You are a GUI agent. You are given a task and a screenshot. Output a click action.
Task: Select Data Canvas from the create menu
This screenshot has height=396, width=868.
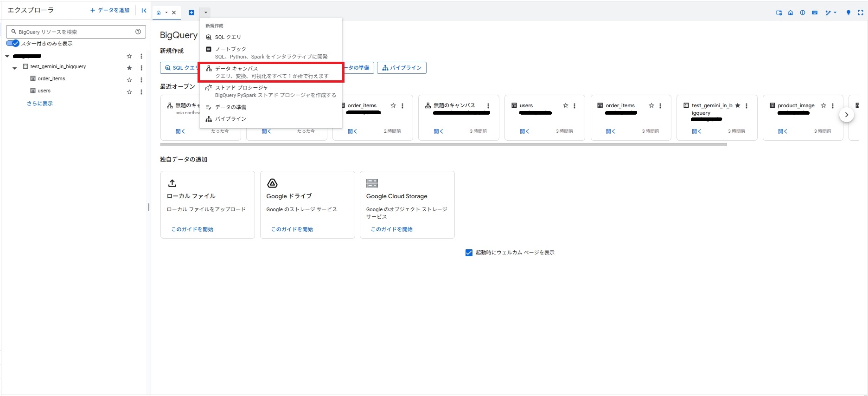271,72
